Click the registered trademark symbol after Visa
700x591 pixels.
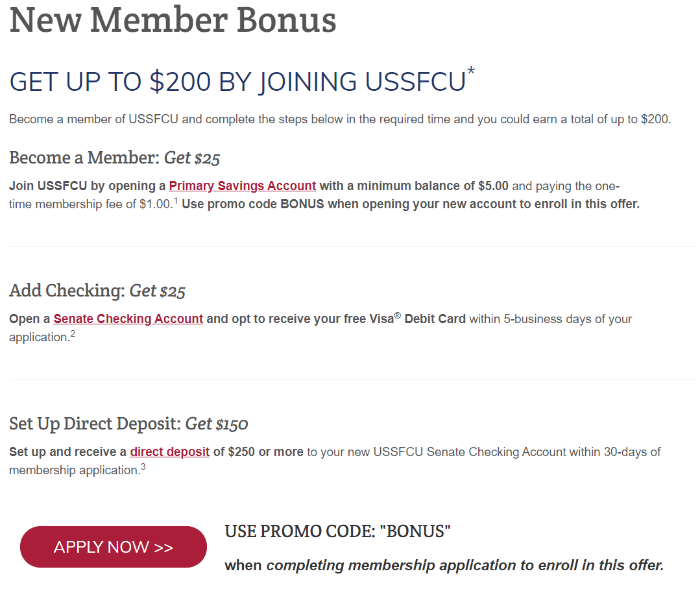[x=397, y=315]
